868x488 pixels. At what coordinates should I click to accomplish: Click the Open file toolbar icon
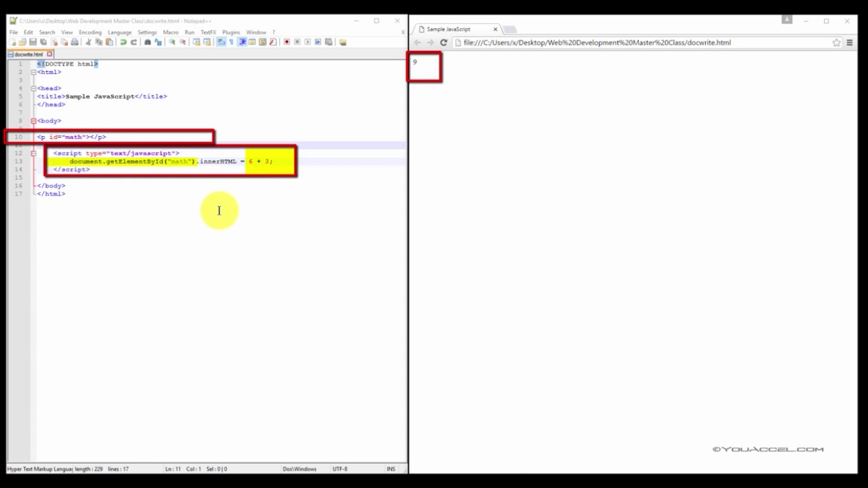click(22, 42)
